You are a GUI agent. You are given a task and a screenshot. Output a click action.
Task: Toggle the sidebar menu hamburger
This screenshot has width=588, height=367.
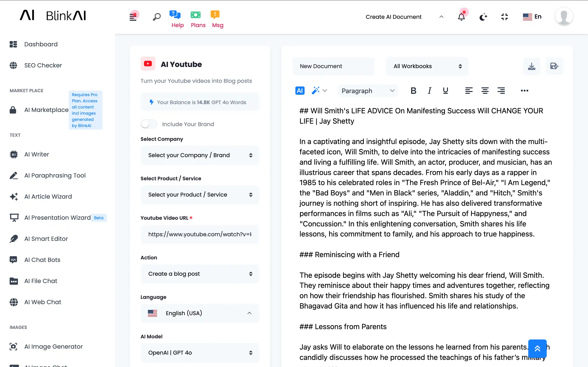coord(133,17)
